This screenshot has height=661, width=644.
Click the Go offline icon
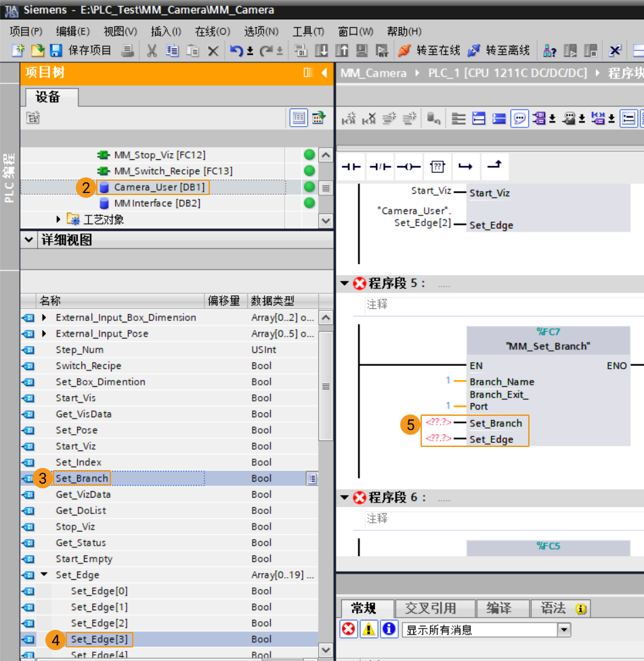[473, 51]
